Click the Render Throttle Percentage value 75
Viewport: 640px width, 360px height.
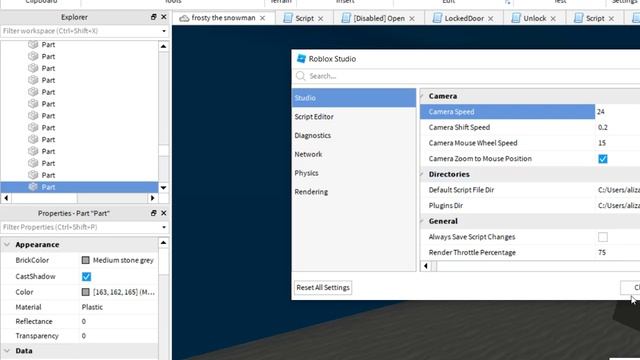pos(602,253)
